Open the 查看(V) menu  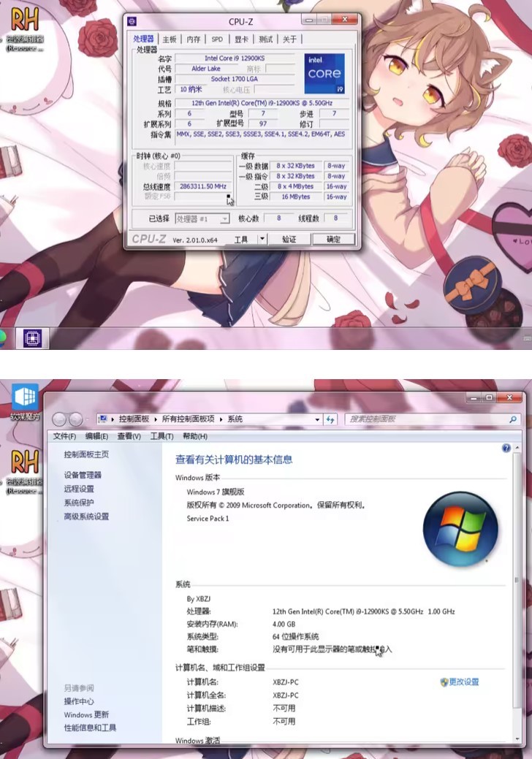(129, 436)
